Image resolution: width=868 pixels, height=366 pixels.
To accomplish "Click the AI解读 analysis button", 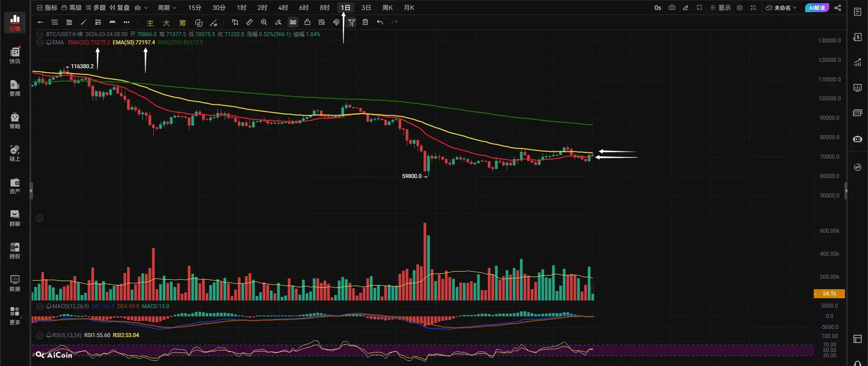I will 817,8.
